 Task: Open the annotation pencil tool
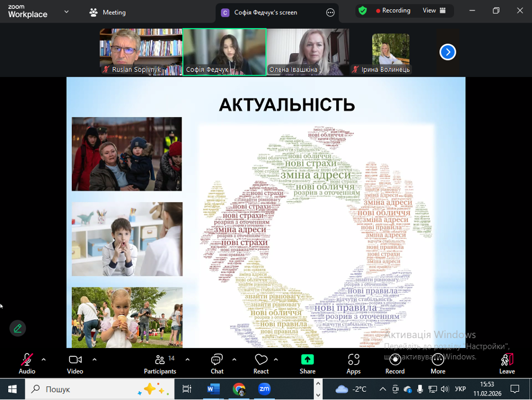tap(18, 328)
